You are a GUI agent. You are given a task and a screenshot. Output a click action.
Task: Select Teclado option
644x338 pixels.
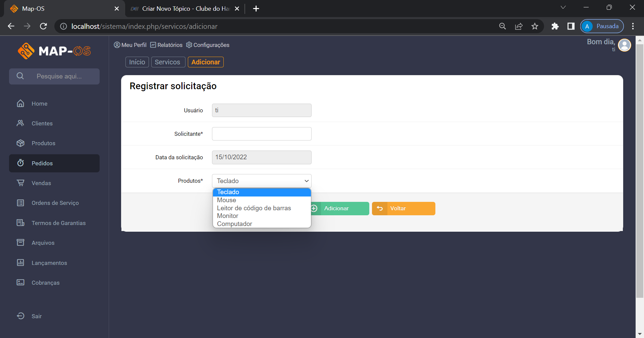(262, 192)
